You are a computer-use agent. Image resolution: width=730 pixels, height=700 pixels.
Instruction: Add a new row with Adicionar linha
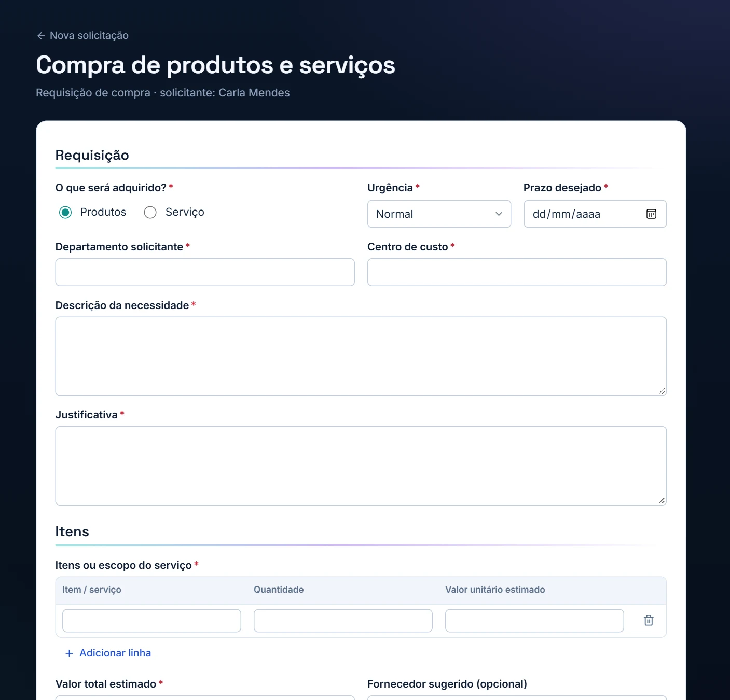click(108, 653)
